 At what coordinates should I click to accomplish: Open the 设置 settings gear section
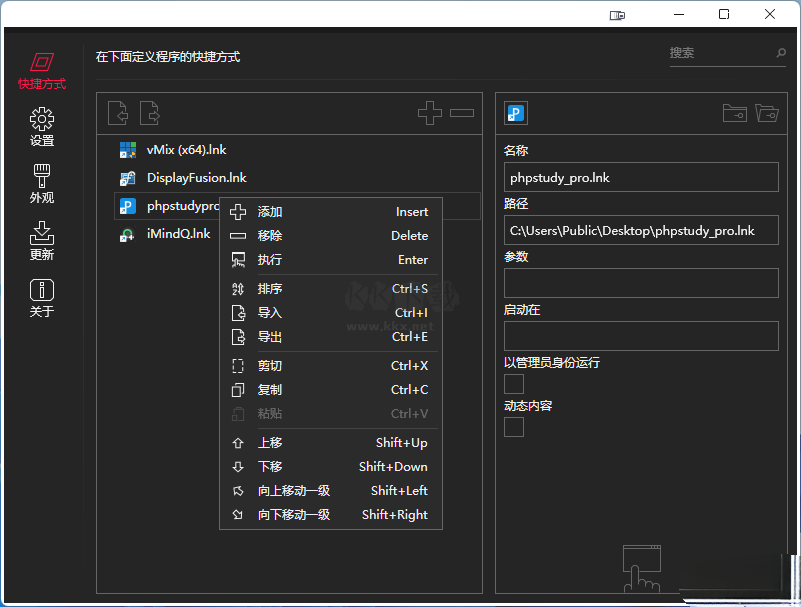42,127
